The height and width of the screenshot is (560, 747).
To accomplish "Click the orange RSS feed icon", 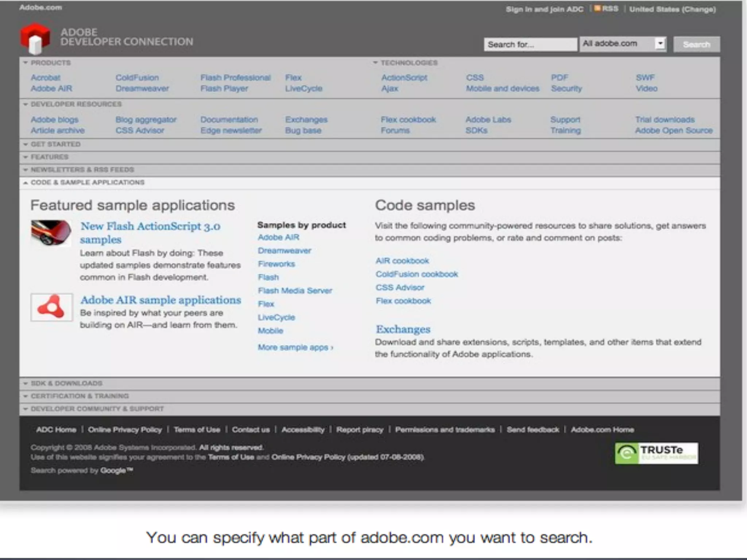I will click(x=597, y=8).
